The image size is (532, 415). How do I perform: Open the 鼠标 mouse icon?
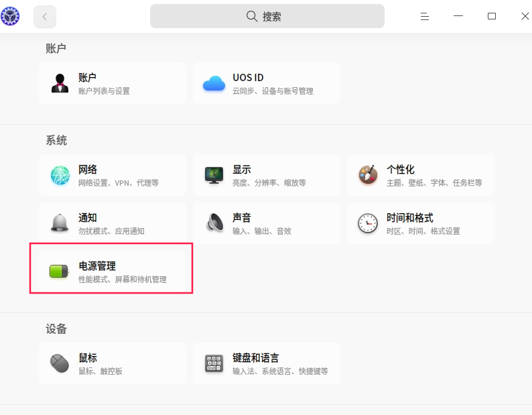click(x=60, y=363)
